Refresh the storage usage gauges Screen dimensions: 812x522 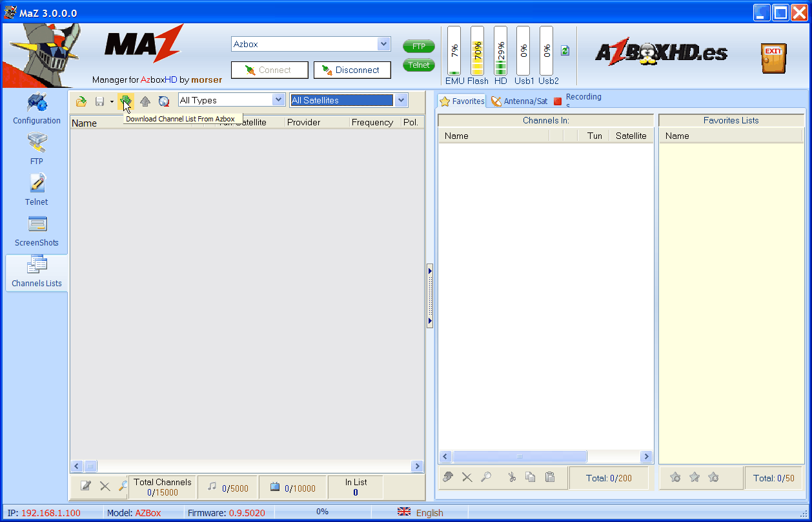[565, 50]
